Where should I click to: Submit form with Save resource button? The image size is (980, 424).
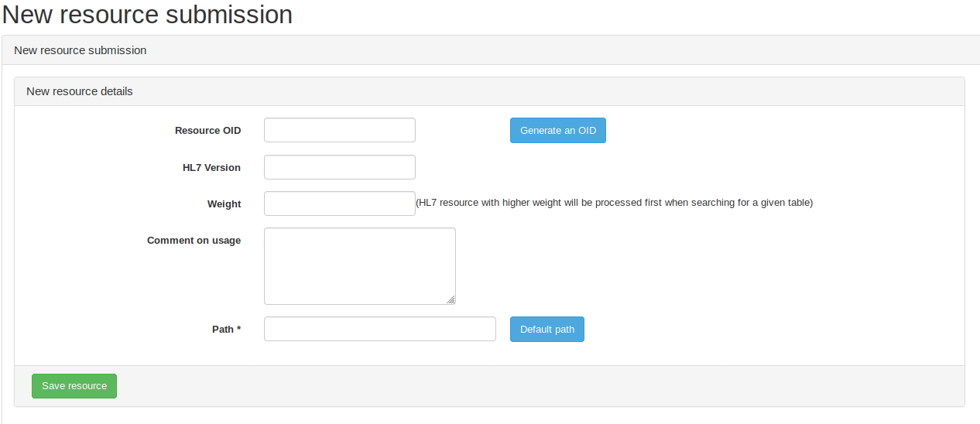74,386
